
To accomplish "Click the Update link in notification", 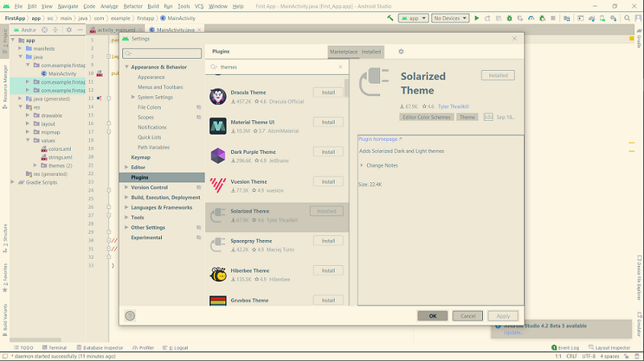I will (514, 332).
